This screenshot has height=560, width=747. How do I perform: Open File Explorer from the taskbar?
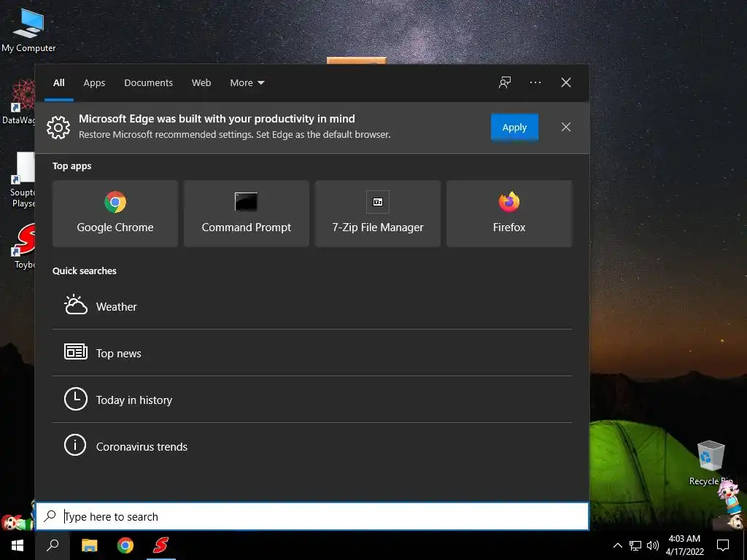89,545
